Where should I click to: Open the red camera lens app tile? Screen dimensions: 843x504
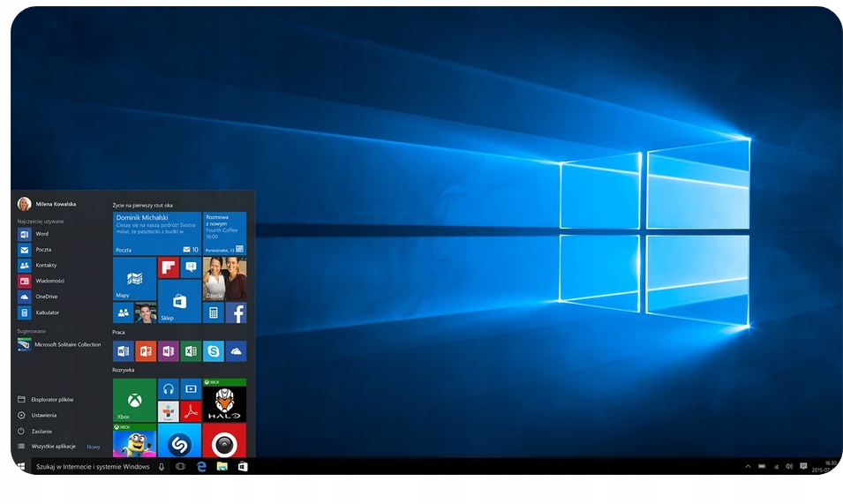[x=225, y=440]
